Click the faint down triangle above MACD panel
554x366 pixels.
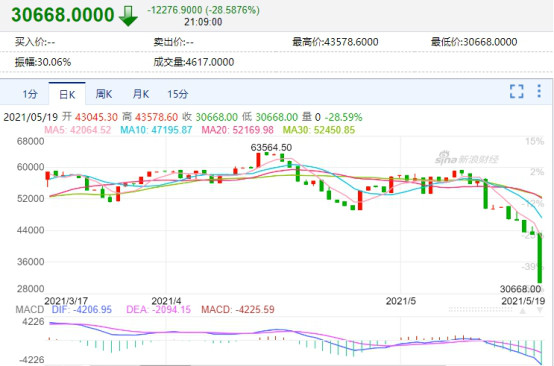(540, 311)
